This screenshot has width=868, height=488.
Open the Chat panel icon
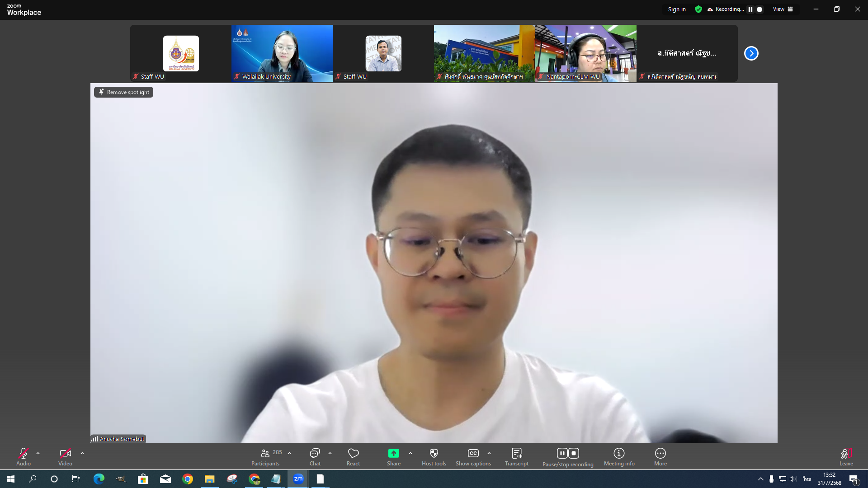[315, 453]
